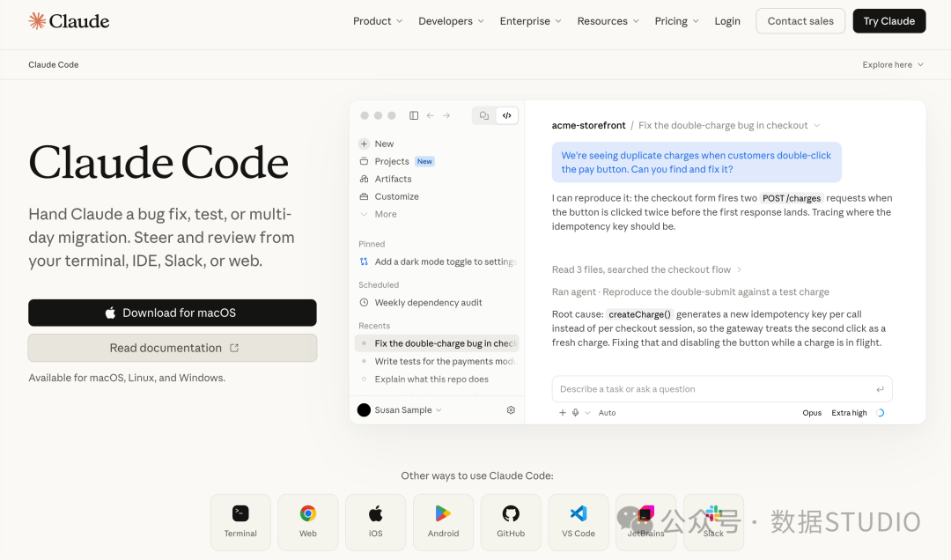Click the forward arrow in app window
The width and height of the screenshot is (951, 560).
[446, 115]
